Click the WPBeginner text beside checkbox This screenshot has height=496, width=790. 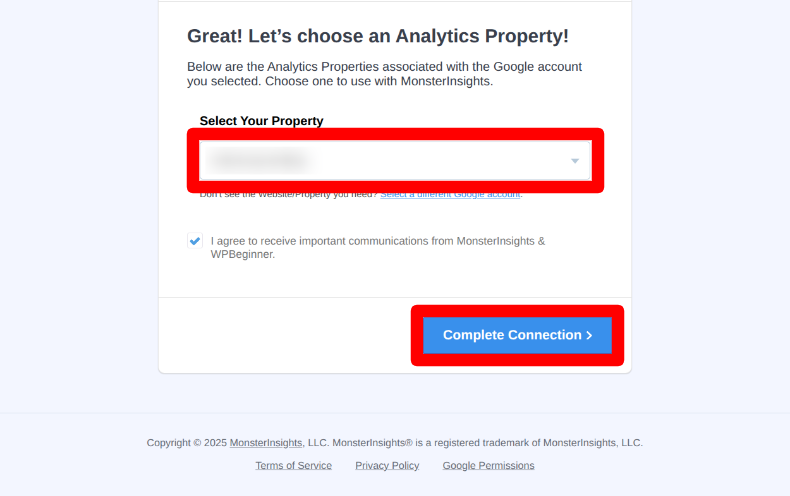[240, 254]
